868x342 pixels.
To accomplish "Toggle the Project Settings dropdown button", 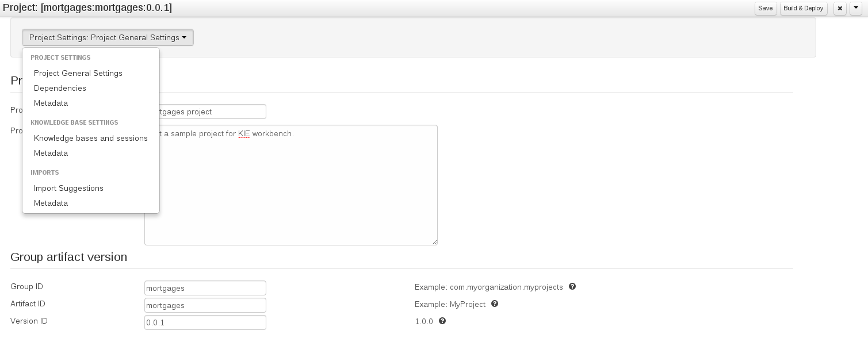I will pos(108,37).
